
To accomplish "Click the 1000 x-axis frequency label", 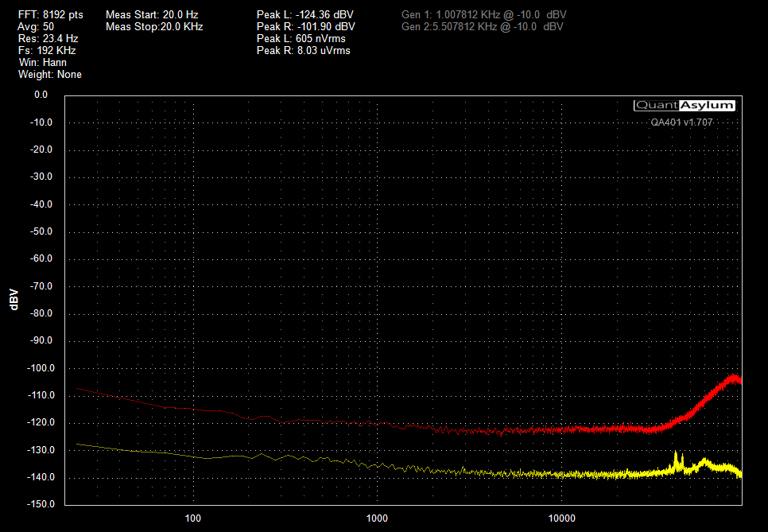I will coord(377,518).
